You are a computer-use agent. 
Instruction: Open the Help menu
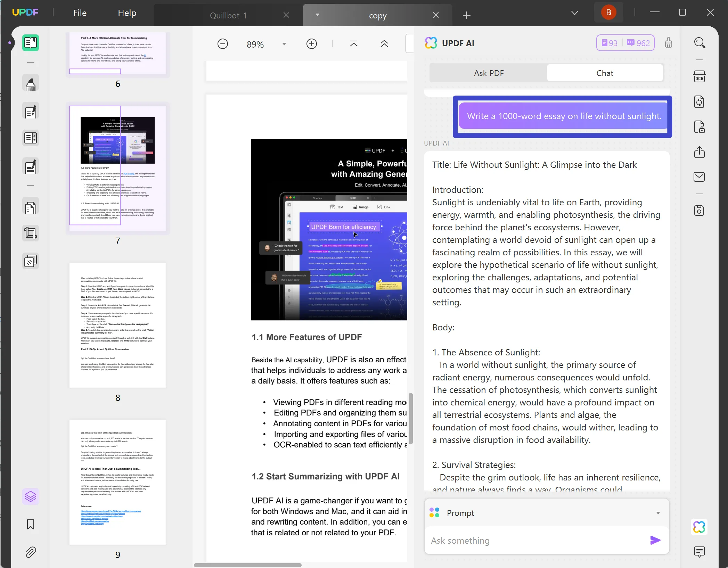click(126, 13)
